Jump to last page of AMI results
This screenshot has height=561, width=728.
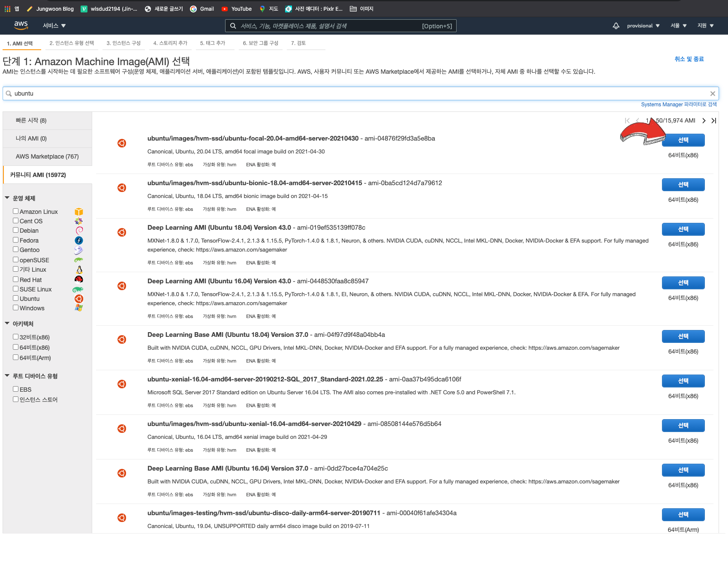(714, 120)
